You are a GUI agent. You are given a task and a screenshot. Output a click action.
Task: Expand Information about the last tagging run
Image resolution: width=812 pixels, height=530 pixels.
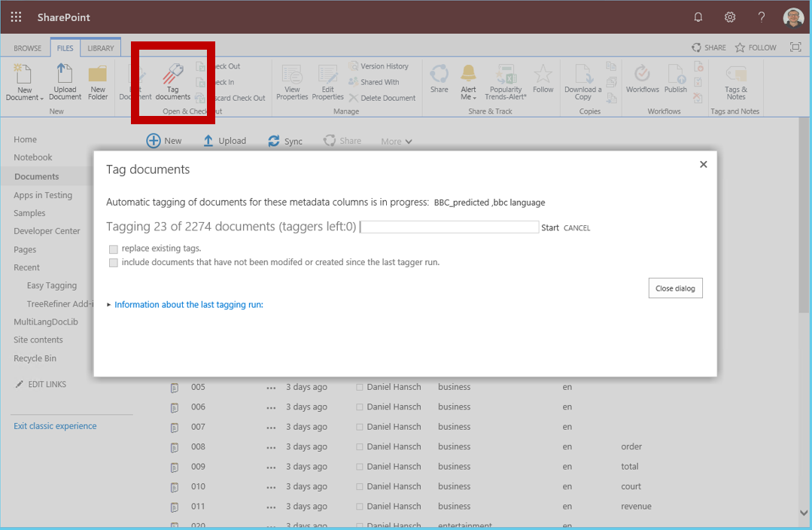188,305
